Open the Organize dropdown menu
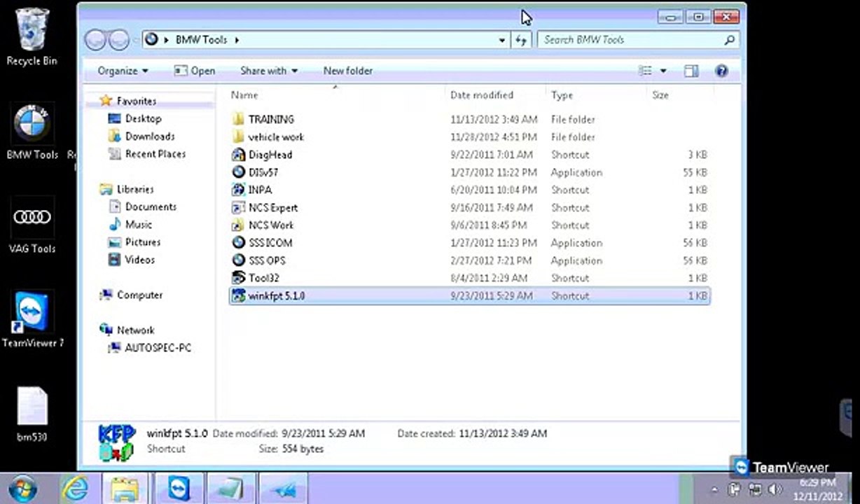 pyautogui.click(x=123, y=71)
